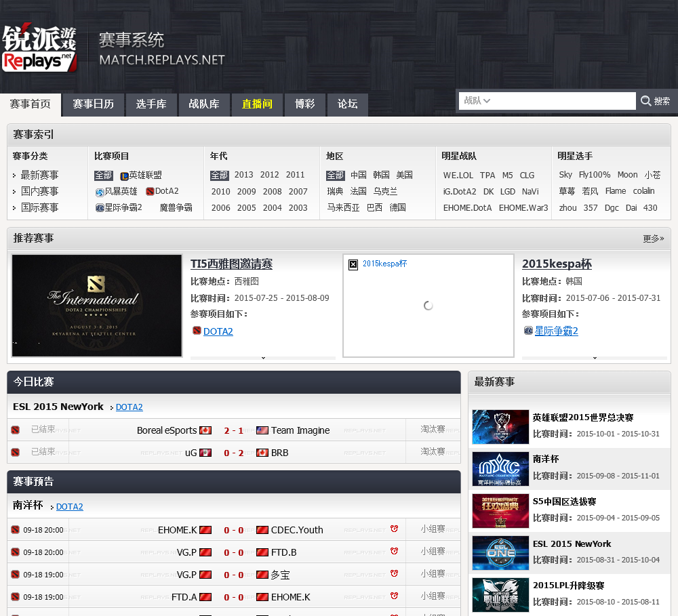Open the 2015kespa杯 bold title link
678x616 pixels.
point(557,264)
